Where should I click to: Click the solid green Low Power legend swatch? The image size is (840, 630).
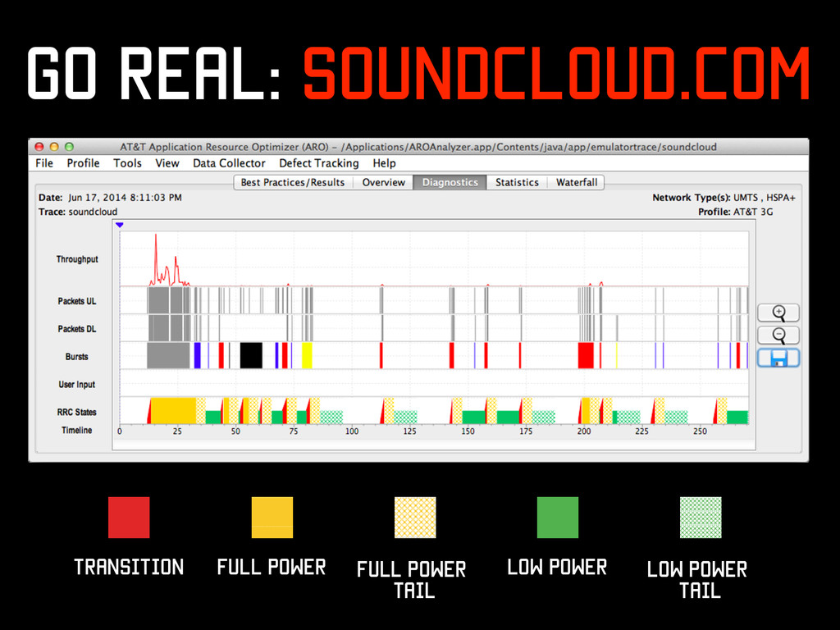pos(558,518)
